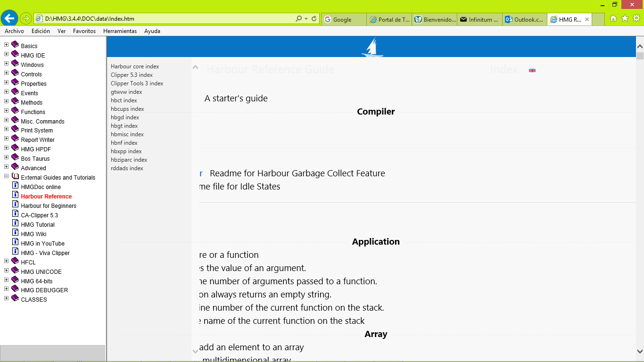Open hbziparc index link
The height and width of the screenshot is (362, 644).
pos(129,160)
